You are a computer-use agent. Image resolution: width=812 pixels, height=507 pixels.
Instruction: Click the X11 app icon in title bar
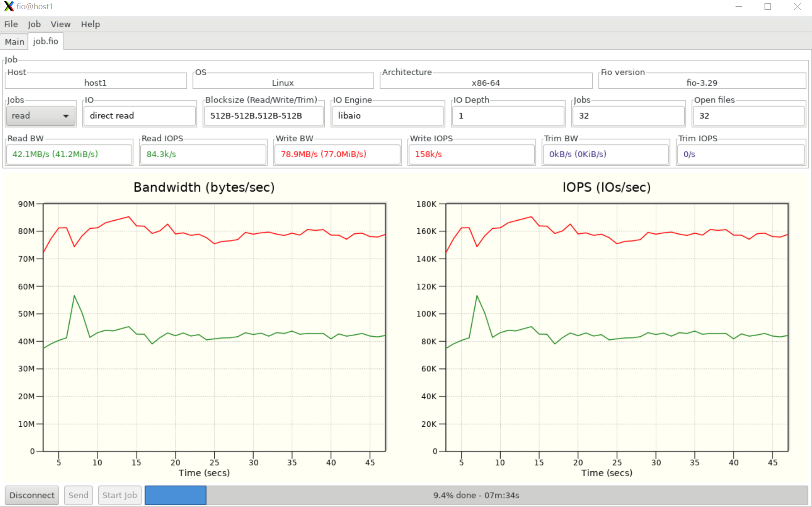pyautogui.click(x=9, y=6)
